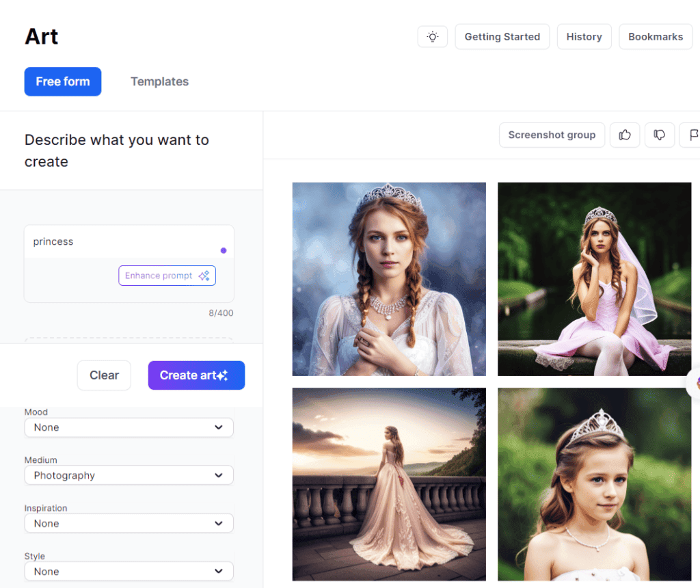Viewport: 700px width, 588px height.
Task: Click the purple dot in prompt box
Action: (224, 250)
